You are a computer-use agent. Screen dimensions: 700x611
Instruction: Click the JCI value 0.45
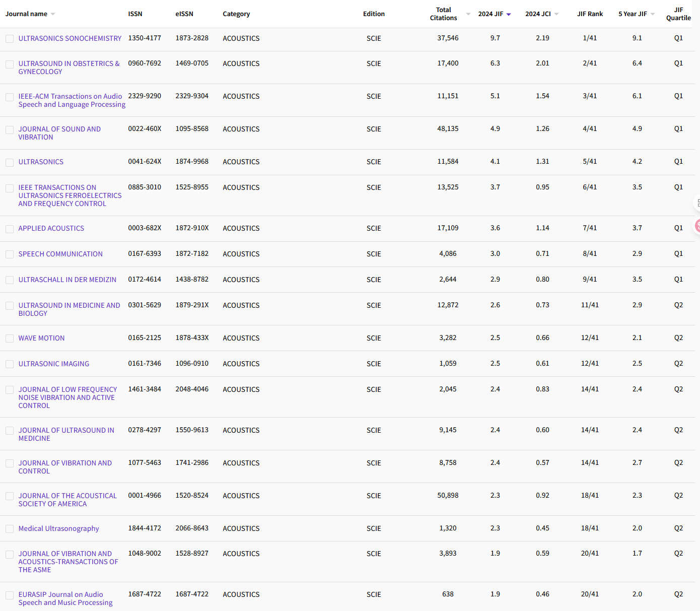tap(542, 528)
